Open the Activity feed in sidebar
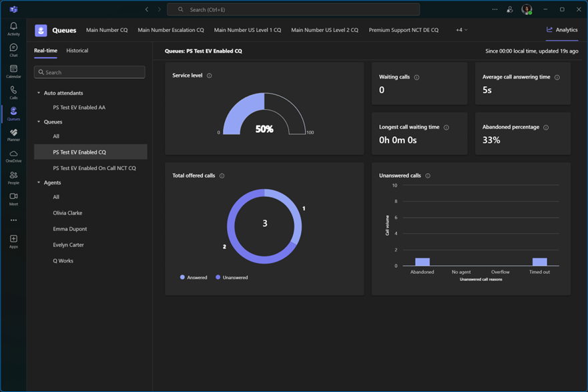Image resolution: width=588 pixels, height=392 pixels. coord(13,28)
